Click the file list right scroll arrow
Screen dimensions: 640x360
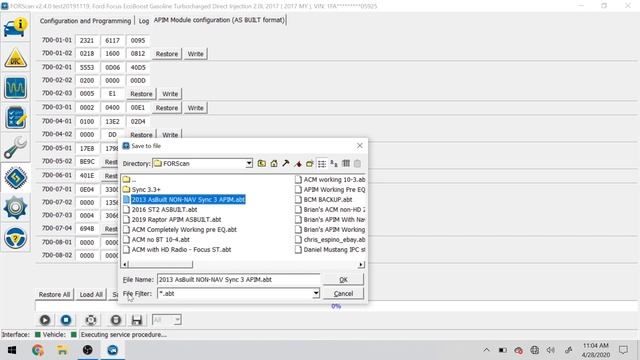[361, 264]
